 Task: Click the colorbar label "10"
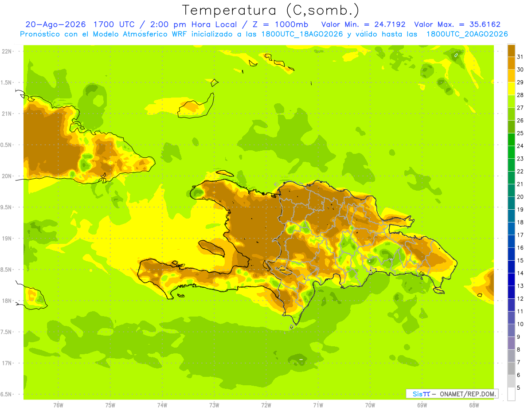(x=520, y=324)
